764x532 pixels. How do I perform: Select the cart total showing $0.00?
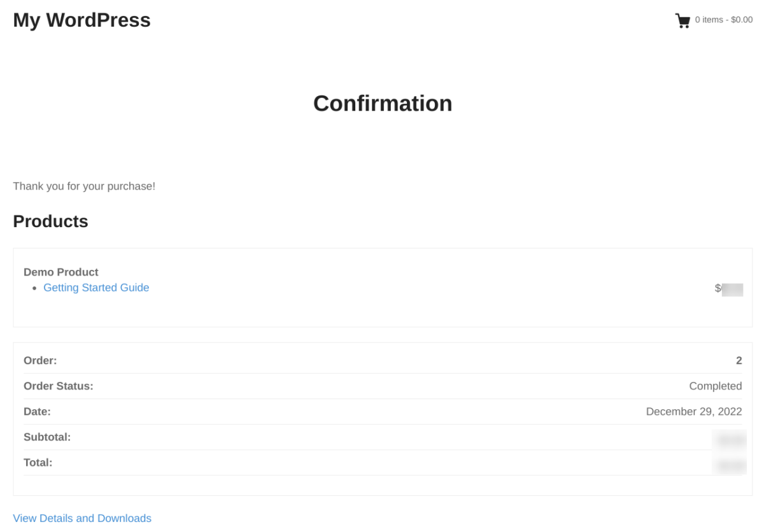point(723,20)
